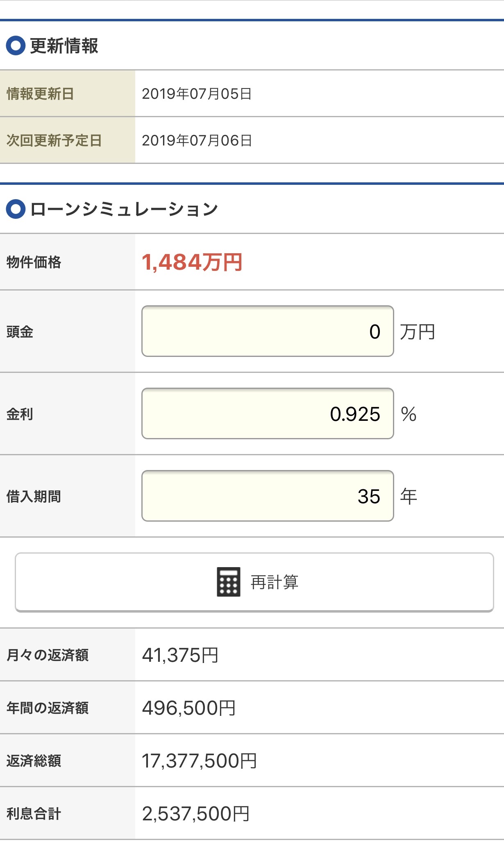This screenshot has height=847, width=504.
Task: Tap the 更新情報 section heading
Action: (x=64, y=46)
